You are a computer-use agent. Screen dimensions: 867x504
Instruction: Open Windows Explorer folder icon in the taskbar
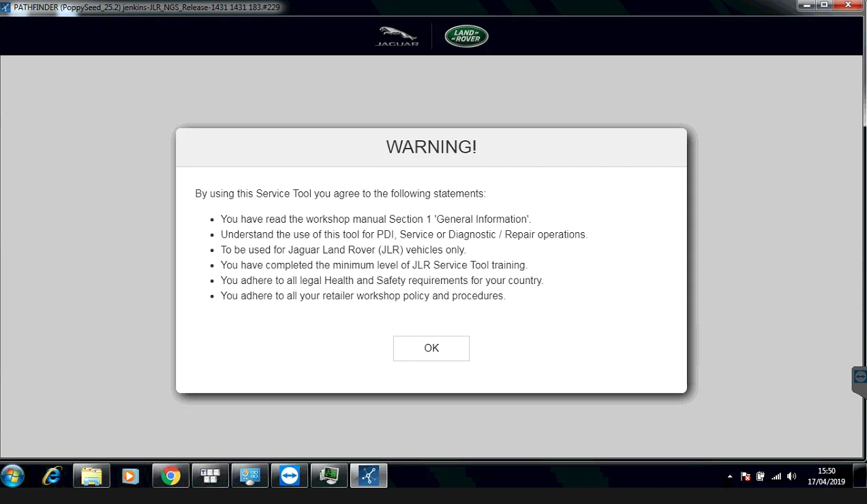tap(91, 475)
